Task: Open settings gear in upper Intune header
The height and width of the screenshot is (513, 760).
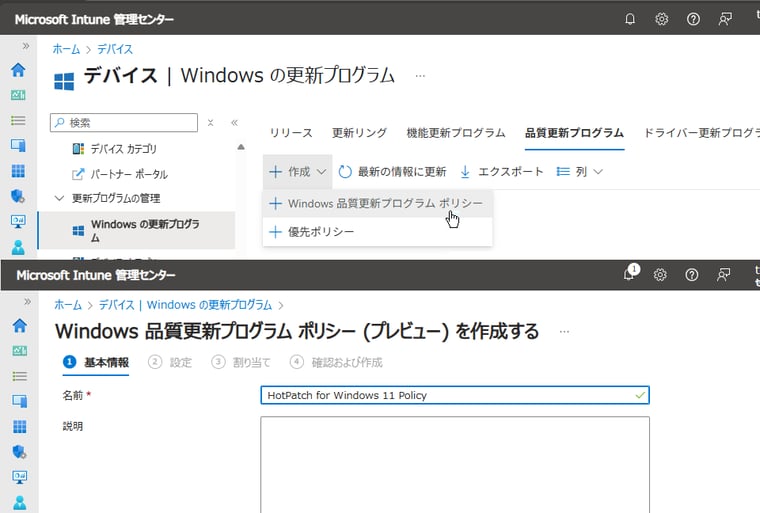Action: [662, 19]
